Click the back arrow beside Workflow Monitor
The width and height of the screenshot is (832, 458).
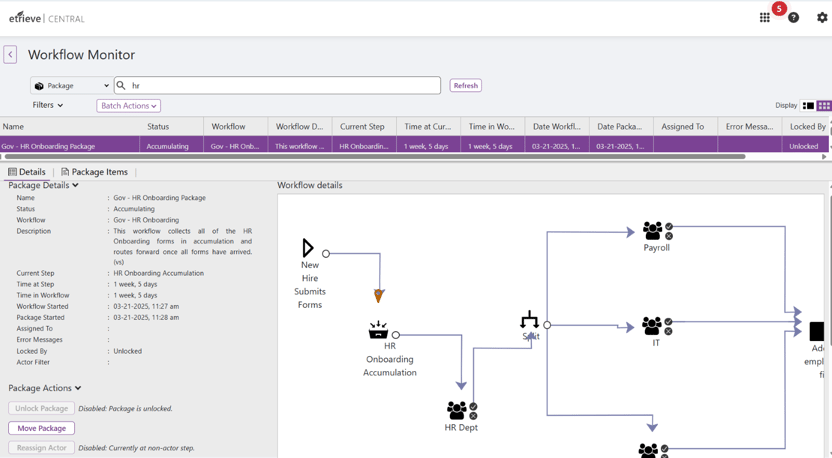(10, 54)
